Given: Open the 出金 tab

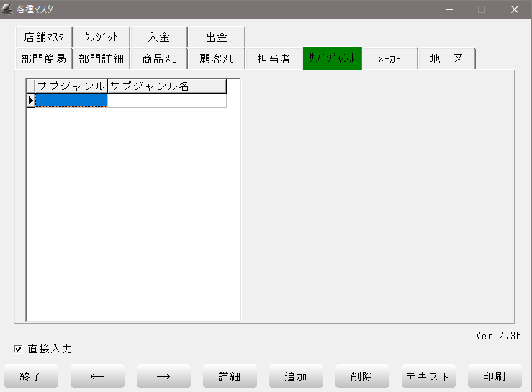Looking at the screenshot, I should coord(216,37).
